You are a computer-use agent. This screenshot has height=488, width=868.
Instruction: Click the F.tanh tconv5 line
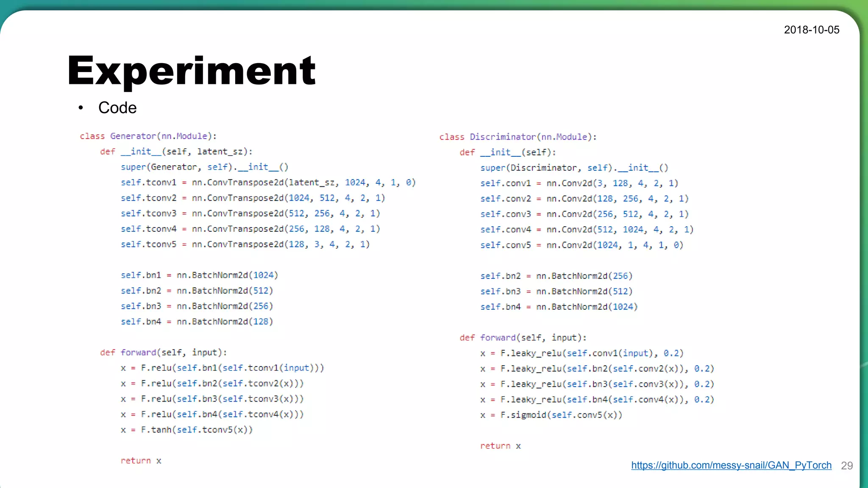pyautogui.click(x=186, y=430)
